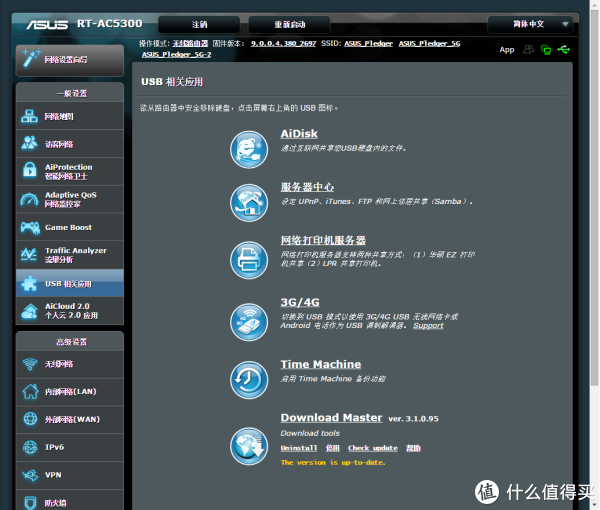Open the 网络打印机服务器 title link
The height and width of the screenshot is (510, 600).
click(x=323, y=240)
